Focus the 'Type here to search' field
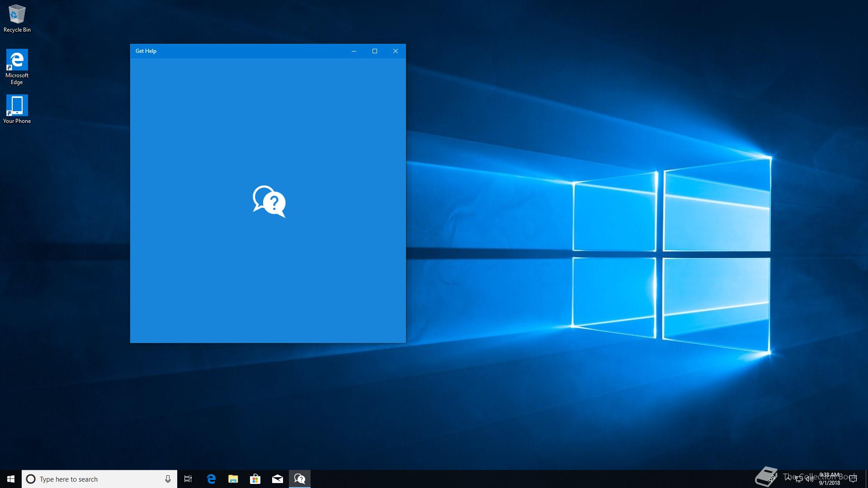This screenshot has width=868, height=488. coord(99,479)
